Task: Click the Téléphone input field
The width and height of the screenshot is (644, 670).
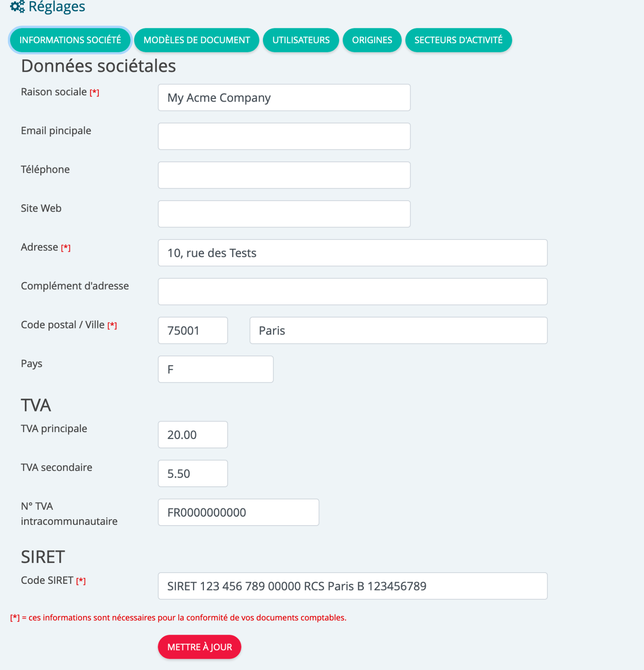Action: pyautogui.click(x=284, y=175)
